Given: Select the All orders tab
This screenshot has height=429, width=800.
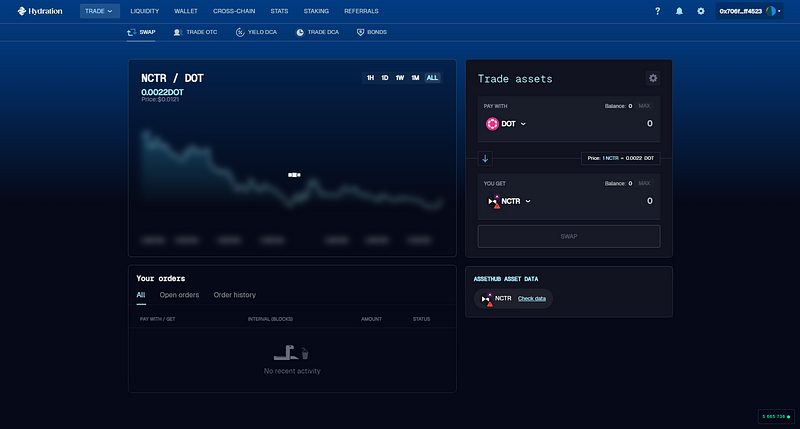Looking at the screenshot, I should (x=141, y=295).
